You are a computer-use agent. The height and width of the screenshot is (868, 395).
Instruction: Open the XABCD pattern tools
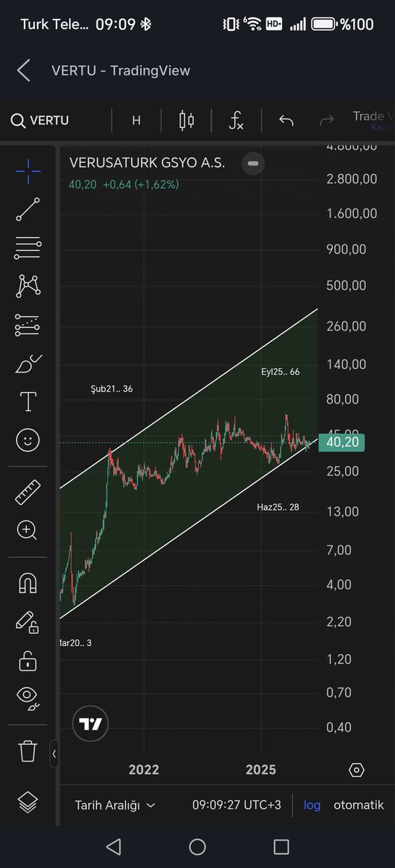(28, 286)
